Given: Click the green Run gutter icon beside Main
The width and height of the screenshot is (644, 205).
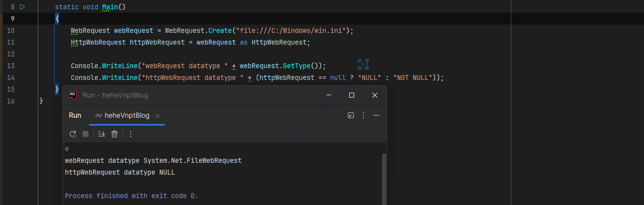Looking at the screenshot, I should click(22, 7).
